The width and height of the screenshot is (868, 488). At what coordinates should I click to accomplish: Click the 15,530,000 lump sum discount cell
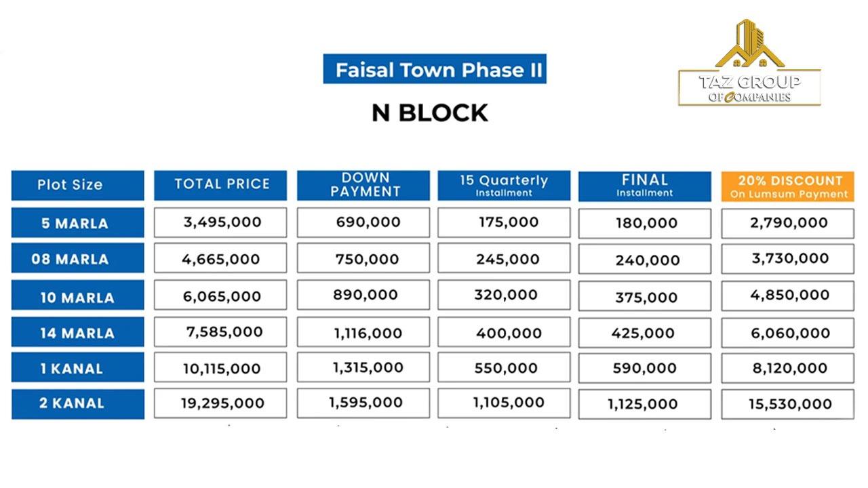click(789, 404)
